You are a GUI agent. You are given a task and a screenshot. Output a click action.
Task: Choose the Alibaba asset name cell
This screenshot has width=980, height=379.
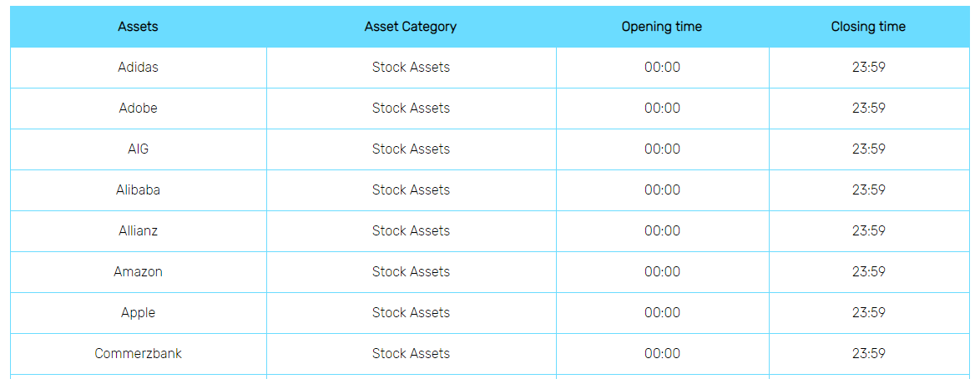138,190
